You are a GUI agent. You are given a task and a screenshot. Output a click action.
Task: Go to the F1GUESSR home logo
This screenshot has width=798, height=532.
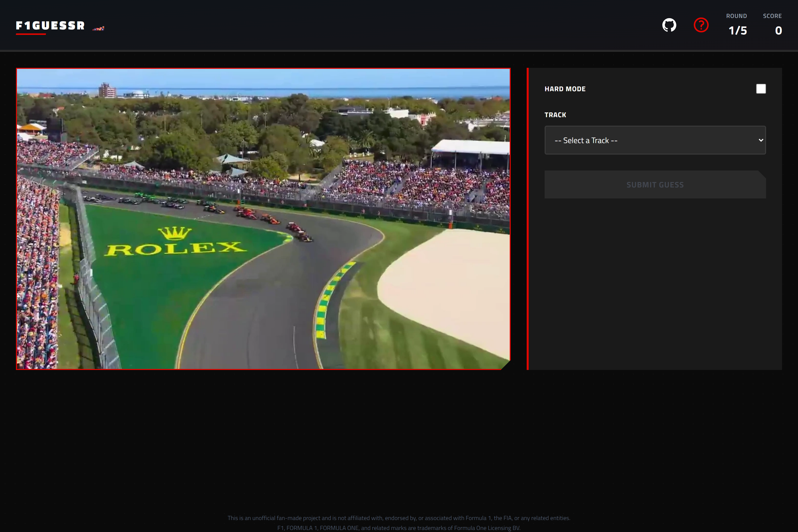coord(50,26)
